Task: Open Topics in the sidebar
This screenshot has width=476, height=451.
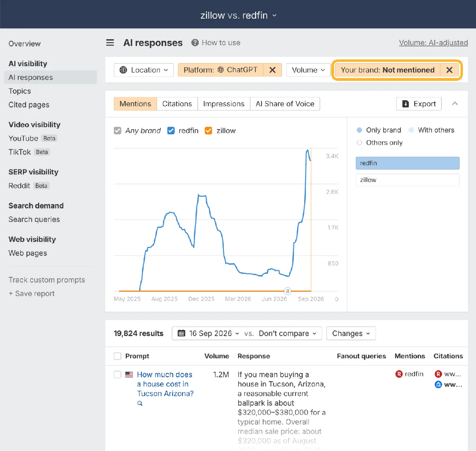Action: [20, 91]
